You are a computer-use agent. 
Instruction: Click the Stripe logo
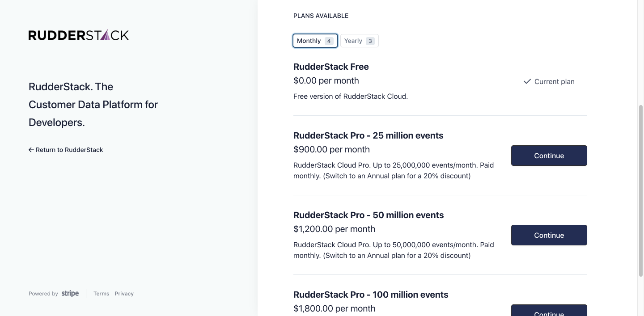coord(70,294)
